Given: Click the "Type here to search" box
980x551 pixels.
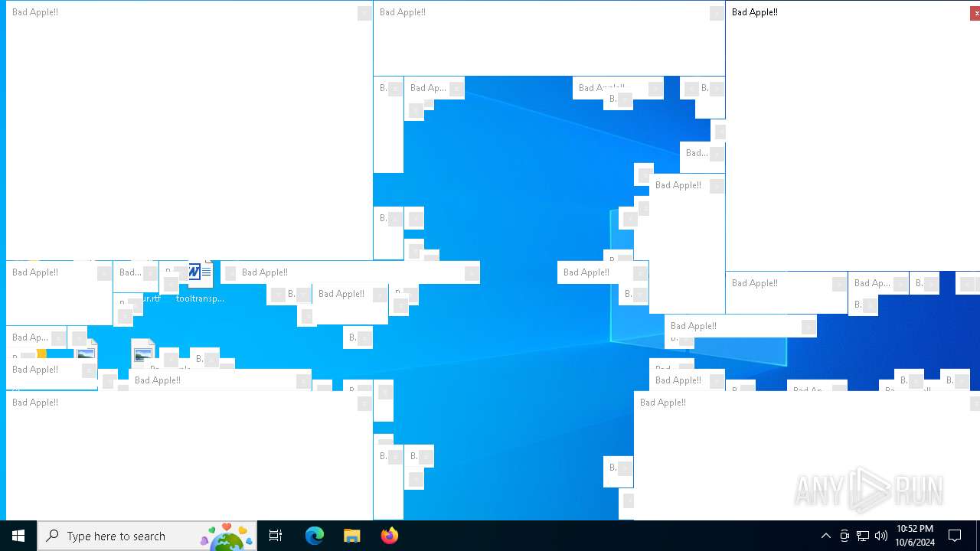Looking at the screenshot, I should pos(147,536).
